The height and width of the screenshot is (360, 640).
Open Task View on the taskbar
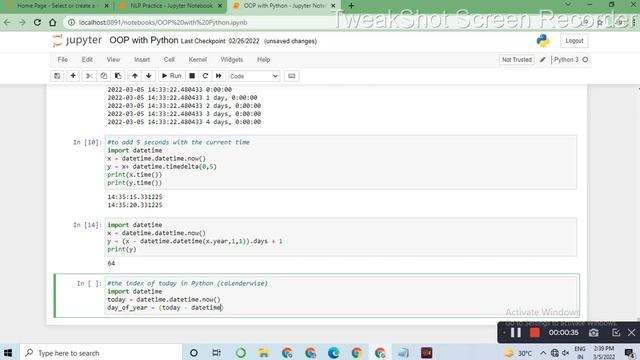click(216, 353)
